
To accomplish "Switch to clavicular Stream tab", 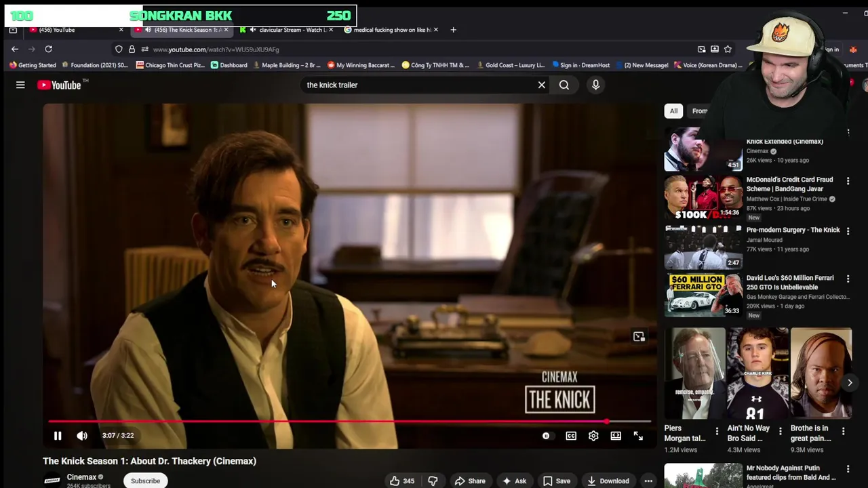I will coord(288,30).
